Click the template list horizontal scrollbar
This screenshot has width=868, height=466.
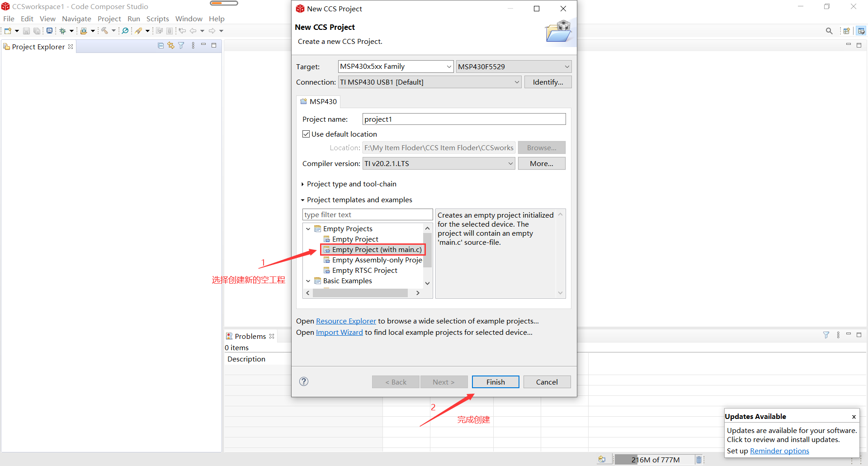(360, 293)
